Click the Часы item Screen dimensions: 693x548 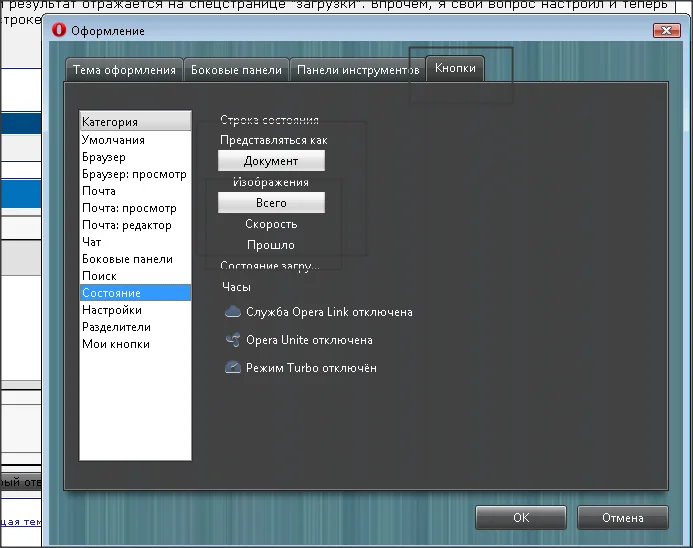pos(236,287)
